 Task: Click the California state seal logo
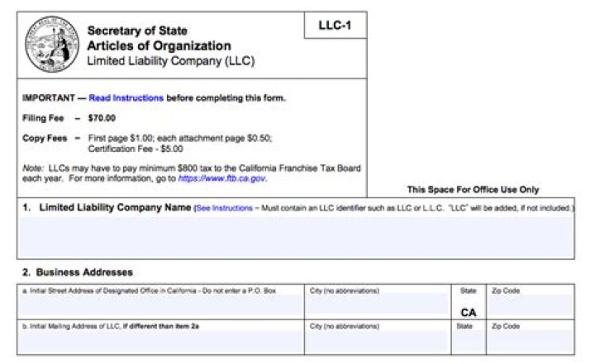point(52,46)
